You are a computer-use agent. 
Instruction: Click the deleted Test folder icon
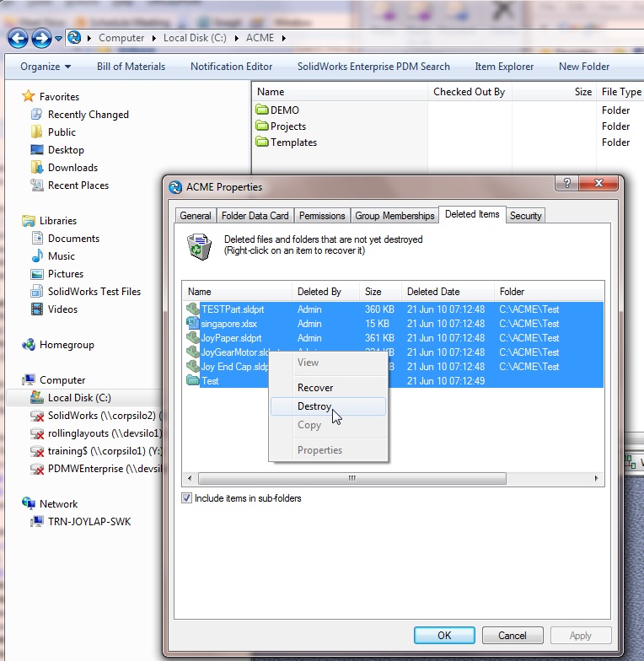click(x=192, y=381)
